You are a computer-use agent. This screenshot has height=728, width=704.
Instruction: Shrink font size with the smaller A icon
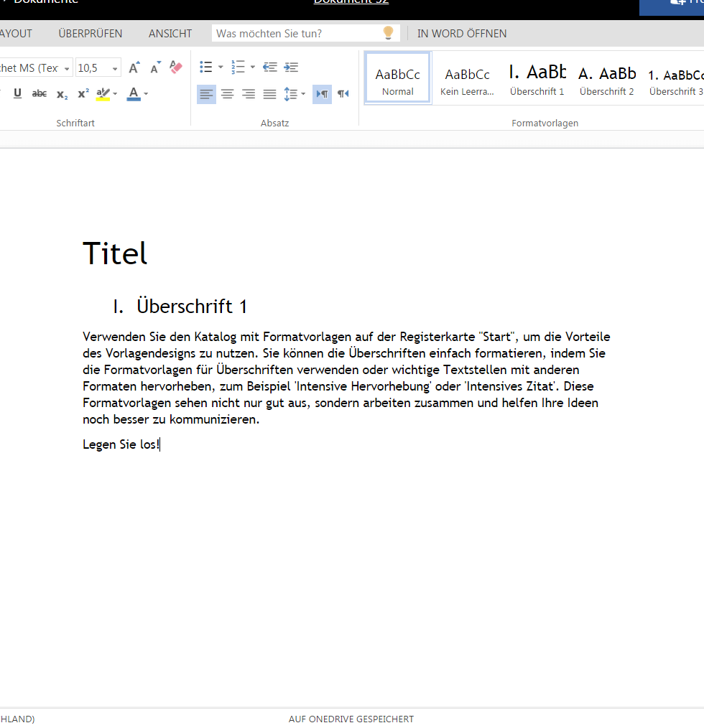pos(155,67)
